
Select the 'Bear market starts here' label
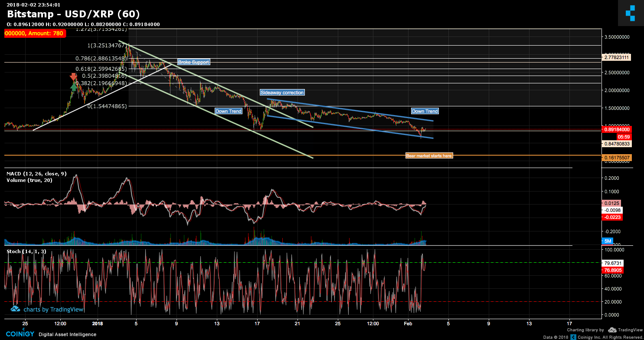(x=429, y=155)
